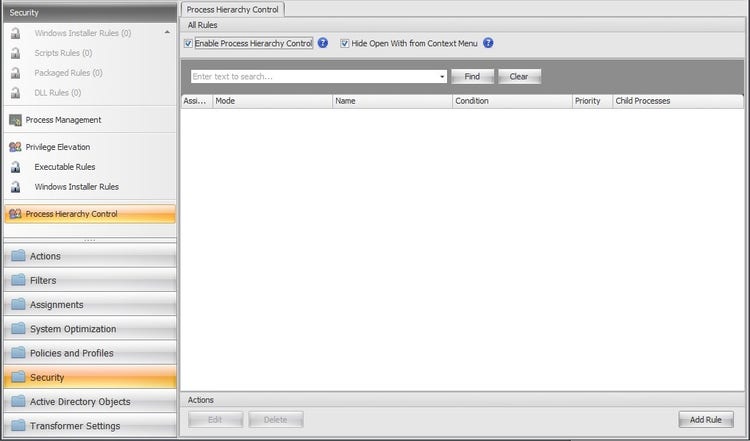Viewport: 750px width, 441px height.
Task: Open the System Optimization section
Action: 90,329
